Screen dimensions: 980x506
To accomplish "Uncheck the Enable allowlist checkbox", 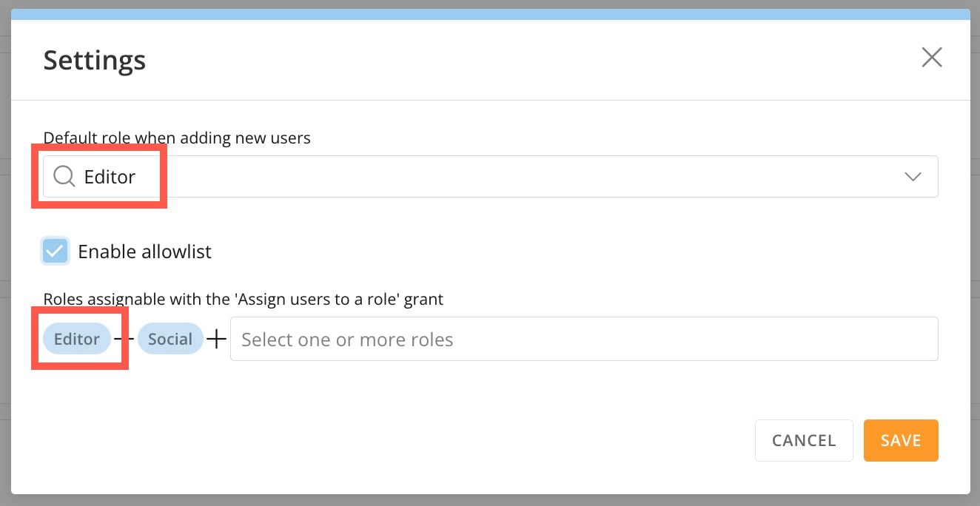I will coord(56,252).
